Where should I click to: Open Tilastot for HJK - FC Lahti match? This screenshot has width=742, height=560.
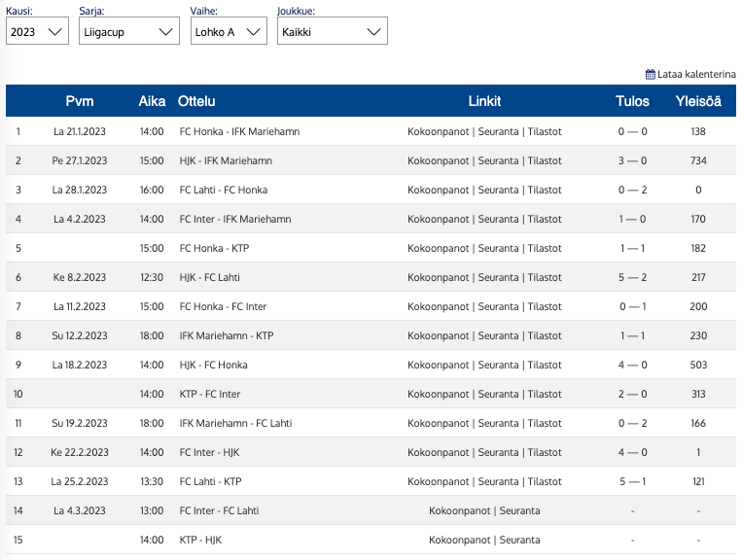pos(545,277)
